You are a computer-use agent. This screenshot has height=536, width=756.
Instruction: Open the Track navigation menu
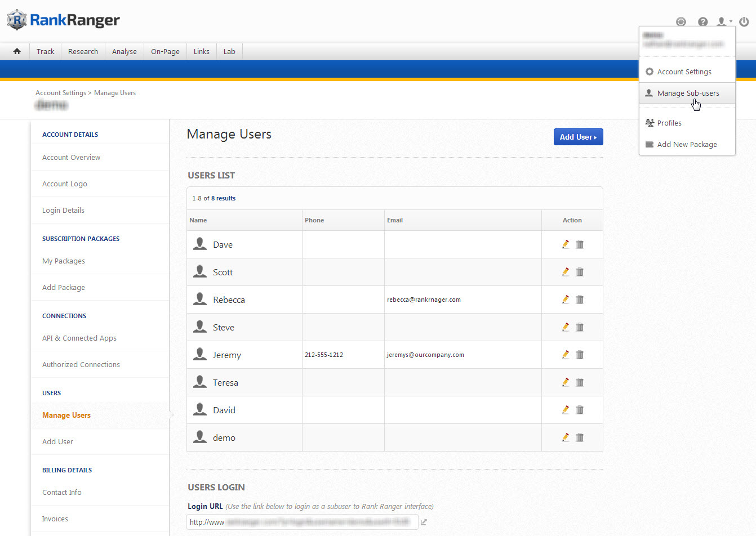pyautogui.click(x=46, y=52)
